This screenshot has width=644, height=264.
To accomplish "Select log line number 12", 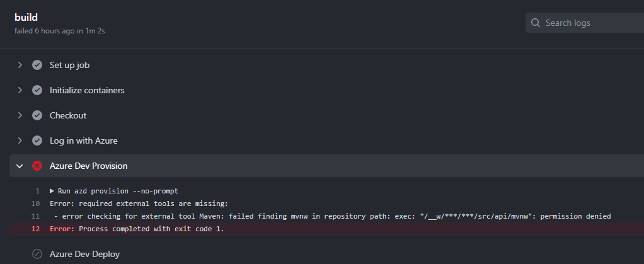I will 36,229.
